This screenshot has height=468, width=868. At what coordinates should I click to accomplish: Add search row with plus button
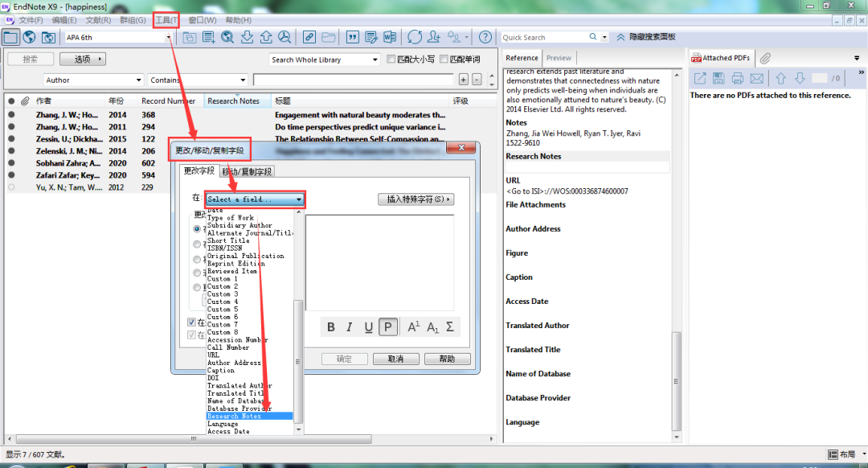click(x=464, y=80)
